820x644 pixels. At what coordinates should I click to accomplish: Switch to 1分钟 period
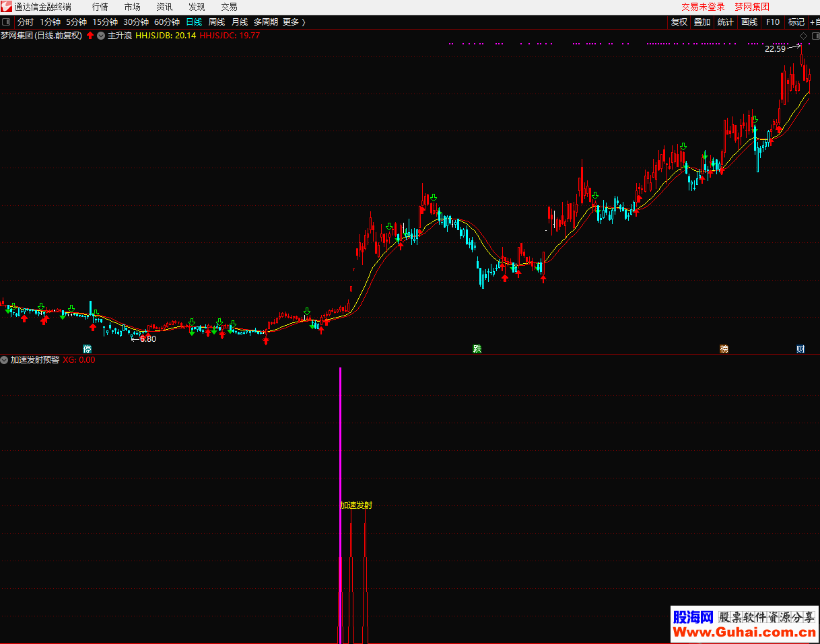point(50,22)
